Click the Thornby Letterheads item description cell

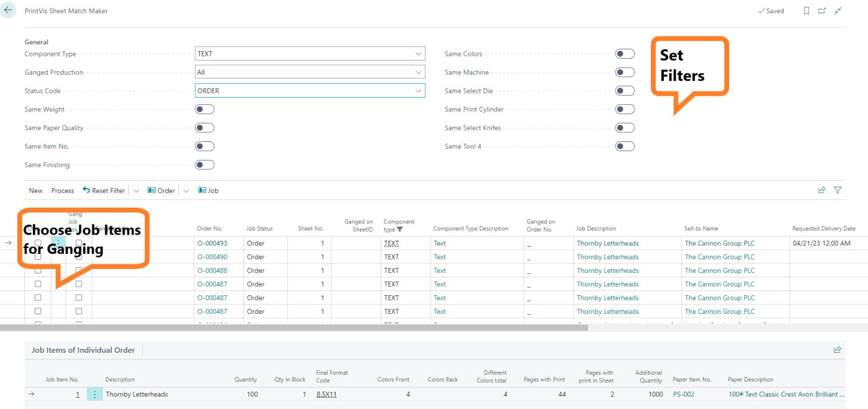pyautogui.click(x=136, y=394)
